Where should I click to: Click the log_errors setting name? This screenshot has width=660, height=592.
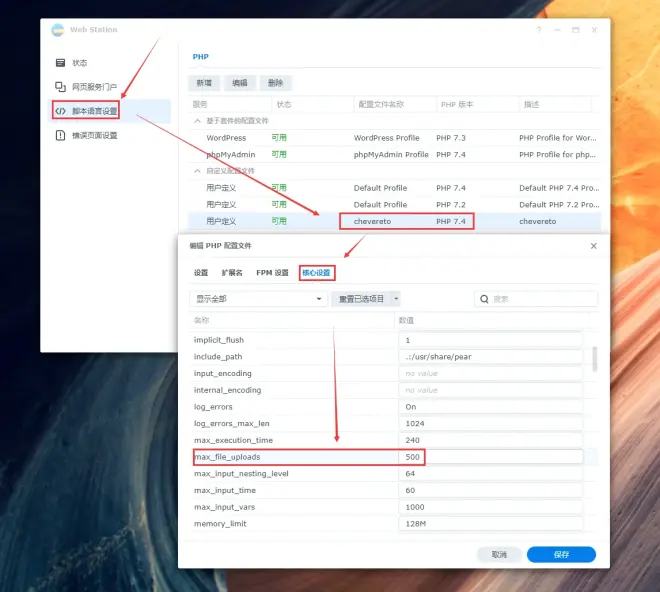tap(213, 407)
